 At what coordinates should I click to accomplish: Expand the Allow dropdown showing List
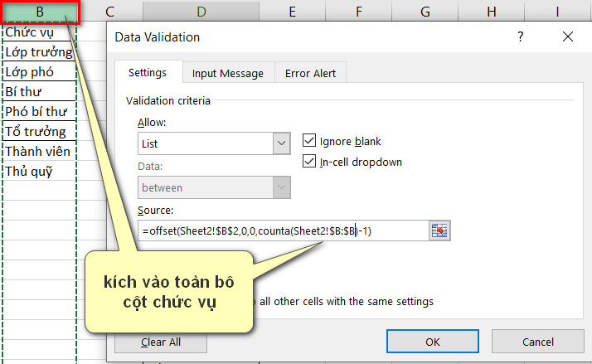281,143
